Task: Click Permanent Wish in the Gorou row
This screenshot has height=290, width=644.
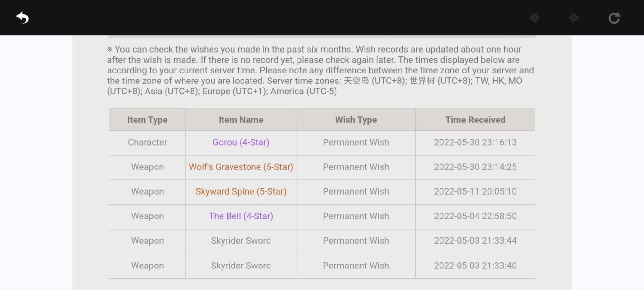Action: click(356, 142)
